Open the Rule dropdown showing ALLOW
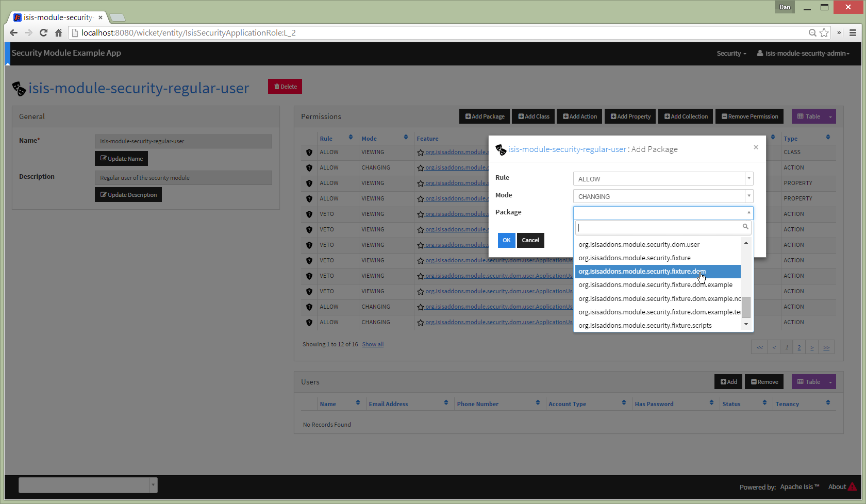866x504 pixels. [663, 179]
